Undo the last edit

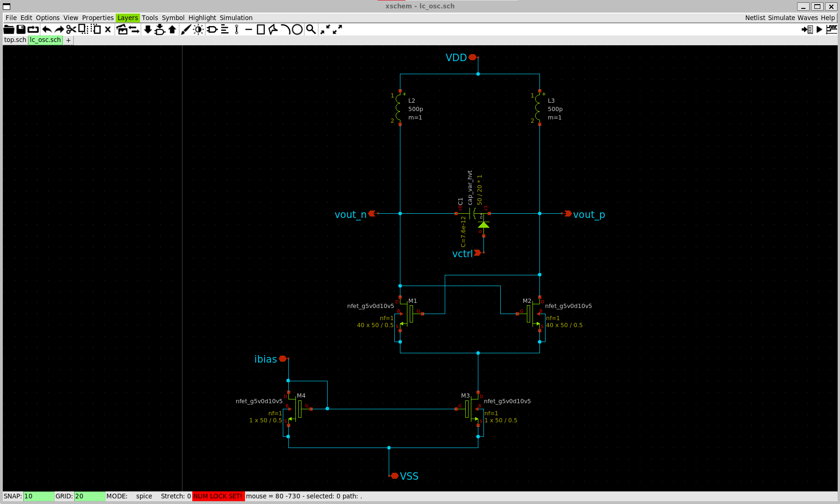click(47, 29)
